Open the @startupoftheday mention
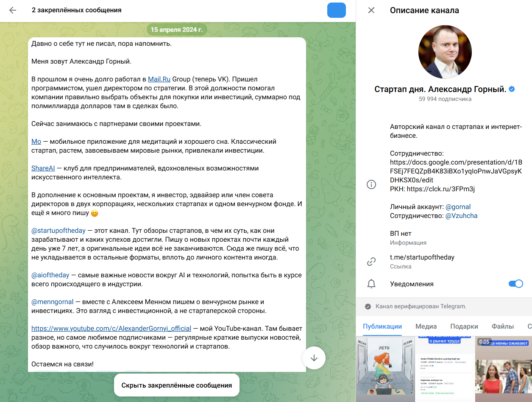The height and width of the screenshot is (402, 532). coord(58,231)
